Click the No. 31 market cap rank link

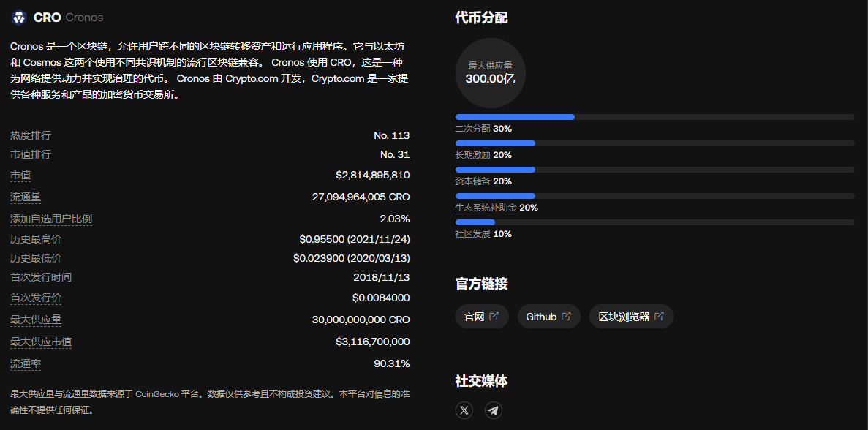[395, 154]
